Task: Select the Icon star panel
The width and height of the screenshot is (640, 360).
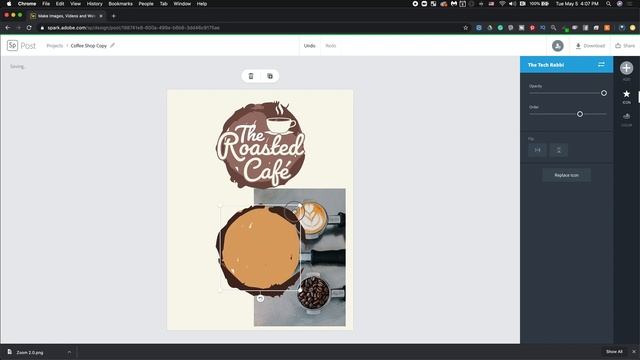Action: tap(627, 97)
